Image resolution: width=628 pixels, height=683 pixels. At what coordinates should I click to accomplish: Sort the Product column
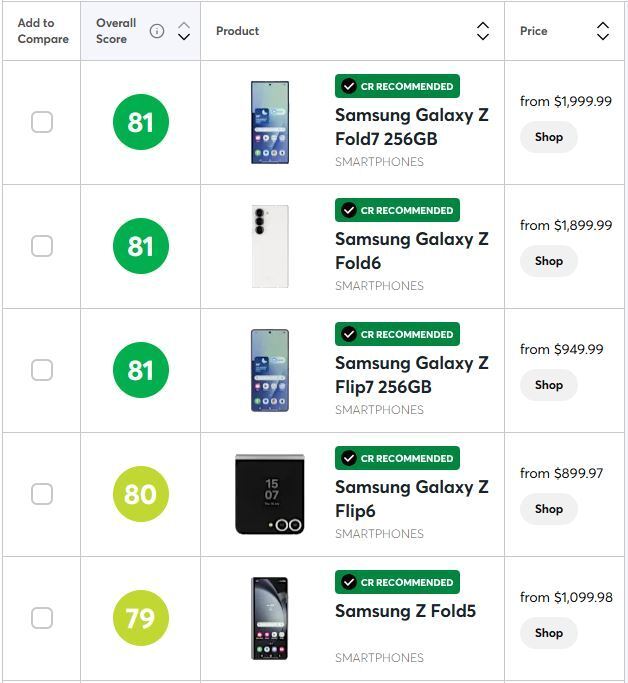tap(483, 31)
